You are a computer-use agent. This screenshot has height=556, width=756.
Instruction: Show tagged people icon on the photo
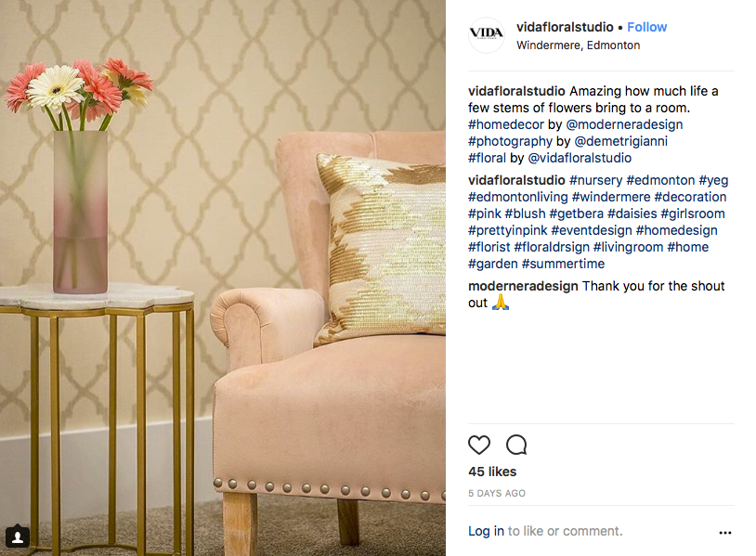[17, 537]
